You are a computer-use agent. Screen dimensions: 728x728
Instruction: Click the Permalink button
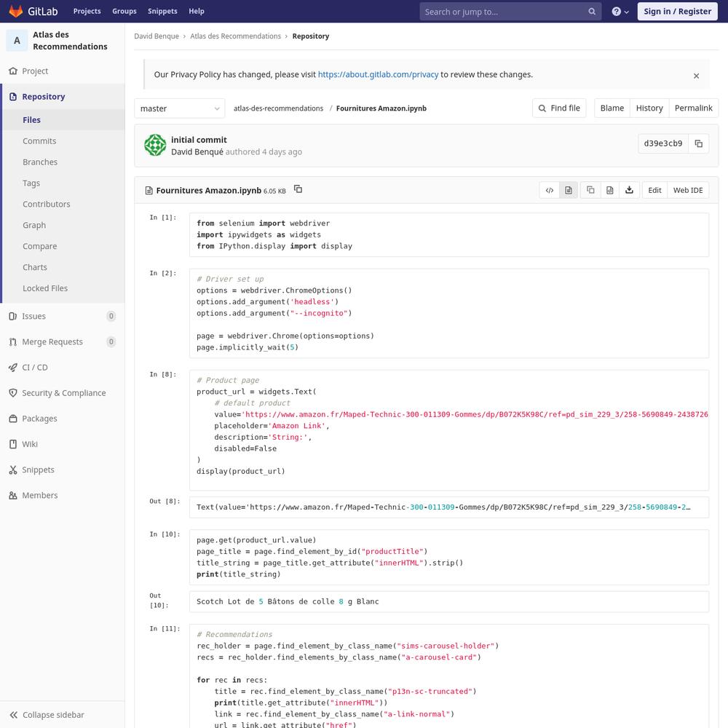[x=693, y=108]
